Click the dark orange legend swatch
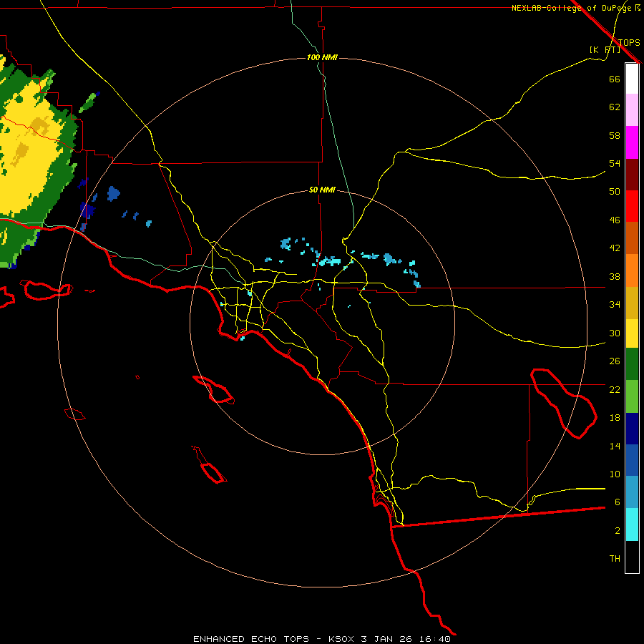 (632, 238)
